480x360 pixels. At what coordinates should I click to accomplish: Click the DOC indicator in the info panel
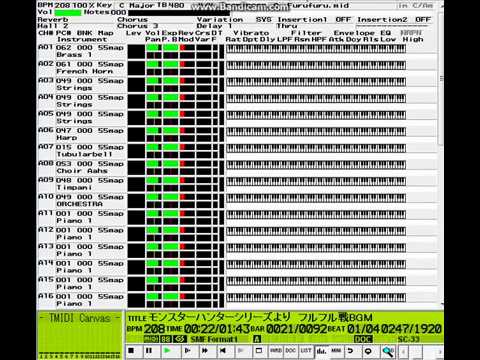click(x=363, y=339)
